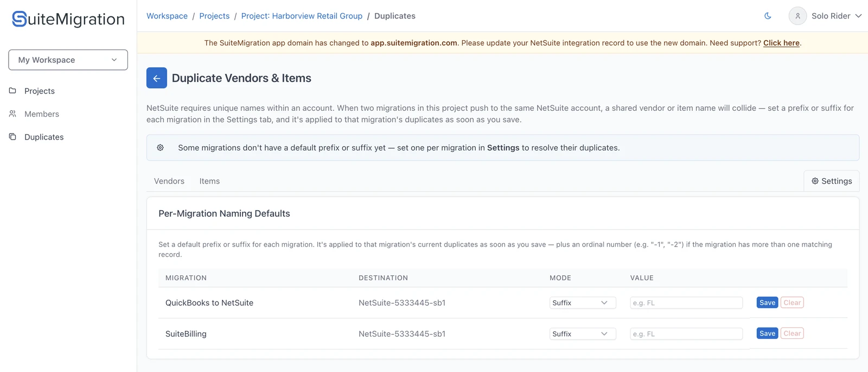Viewport: 868px width, 372px height.
Task: Go back with the blue arrow button
Action: tap(157, 78)
